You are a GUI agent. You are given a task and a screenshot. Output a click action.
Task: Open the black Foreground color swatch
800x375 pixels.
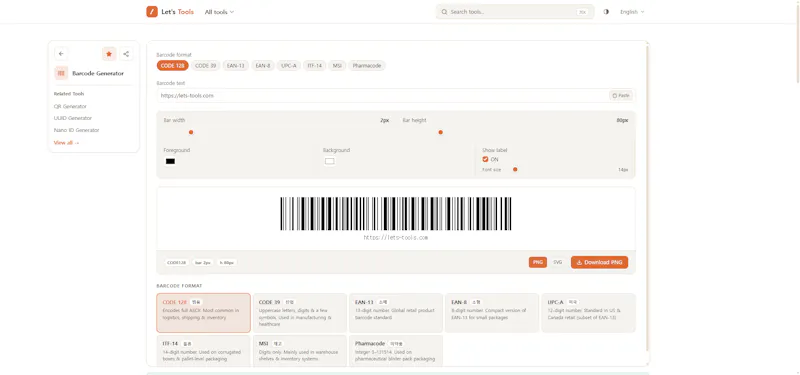coord(170,161)
